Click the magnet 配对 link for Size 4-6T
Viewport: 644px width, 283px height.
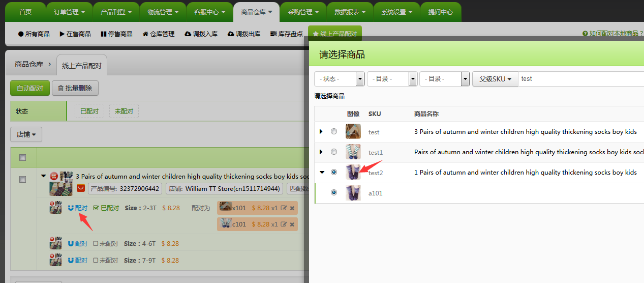coord(78,243)
